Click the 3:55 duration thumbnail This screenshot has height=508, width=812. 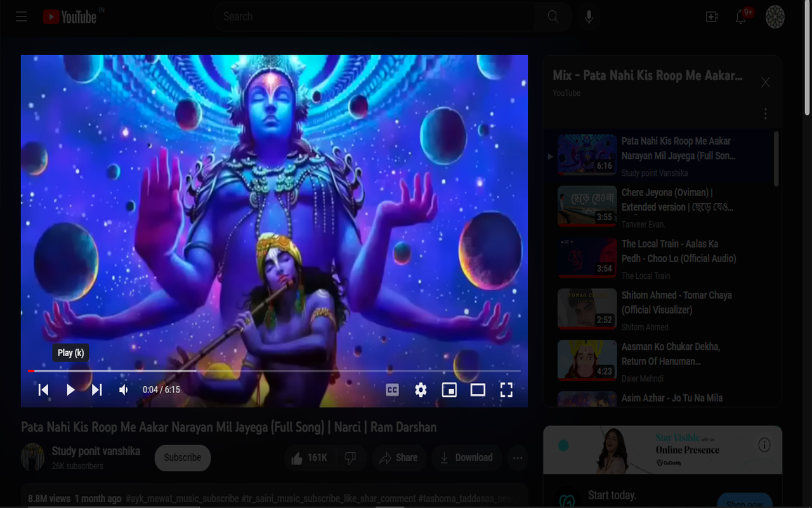[x=587, y=206]
